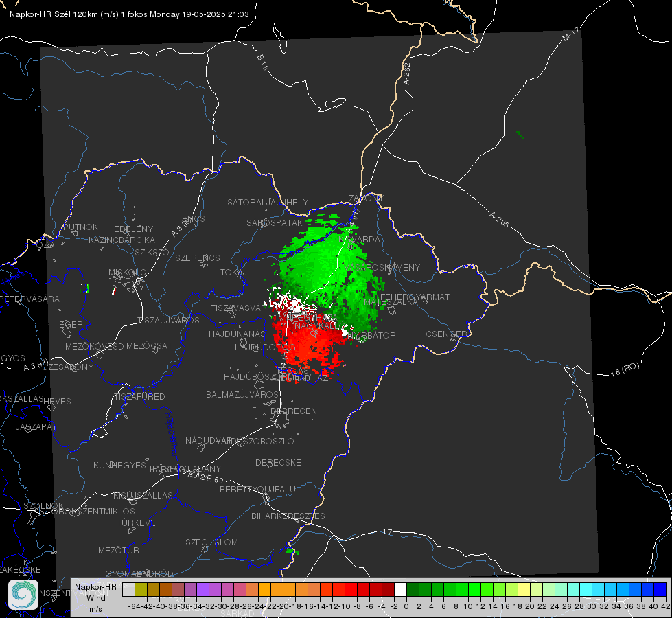Image resolution: width=672 pixels, height=618 pixels.
Task: Click the MISKOLC city label
Action: (127, 273)
